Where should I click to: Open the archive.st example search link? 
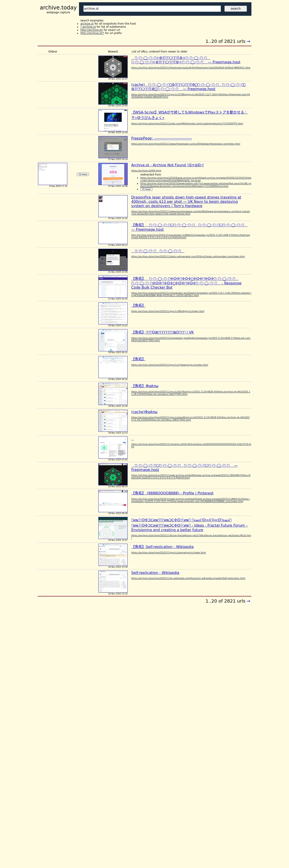[87, 24]
